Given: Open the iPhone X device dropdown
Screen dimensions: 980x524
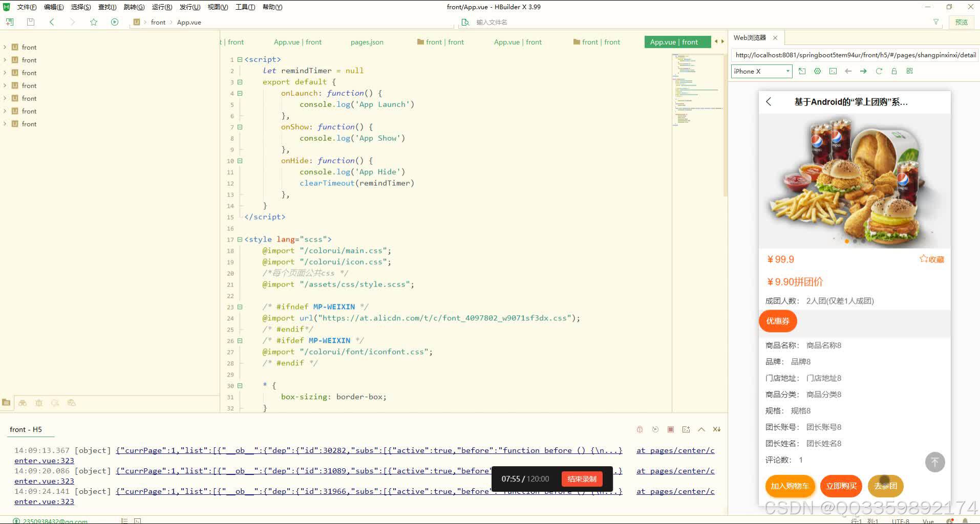Looking at the screenshot, I should pyautogui.click(x=762, y=71).
